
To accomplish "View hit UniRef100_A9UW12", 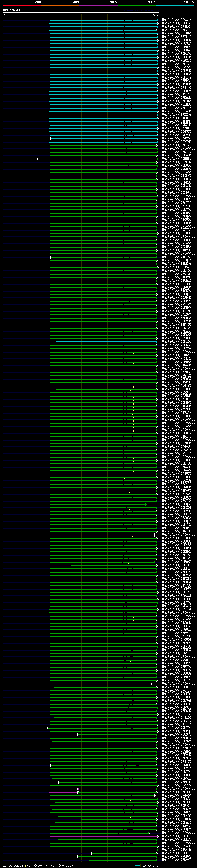I will tap(177, 433).
